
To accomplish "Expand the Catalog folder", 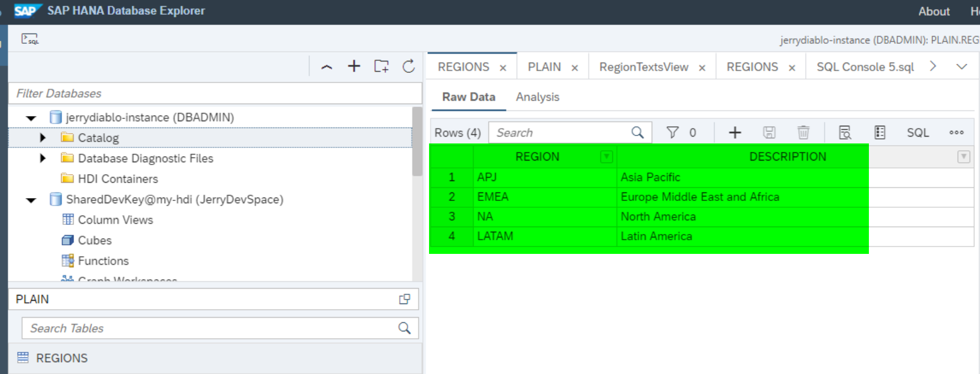I will click(43, 138).
